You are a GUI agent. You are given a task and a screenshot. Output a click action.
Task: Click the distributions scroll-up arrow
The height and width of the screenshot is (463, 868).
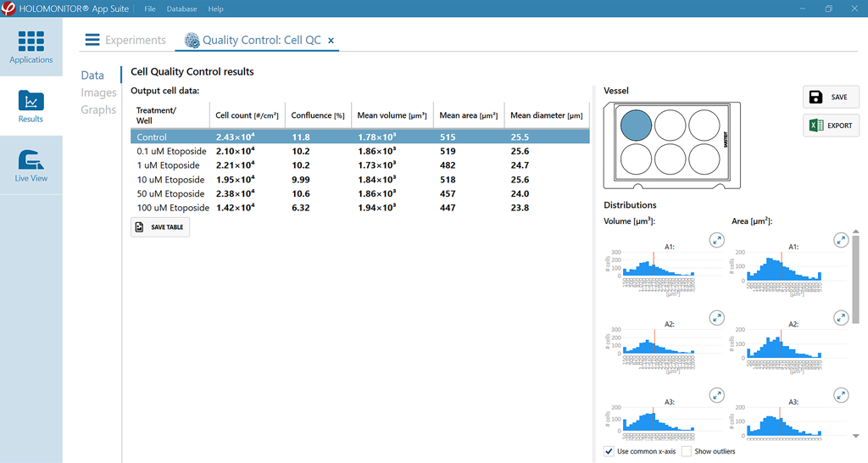click(856, 231)
